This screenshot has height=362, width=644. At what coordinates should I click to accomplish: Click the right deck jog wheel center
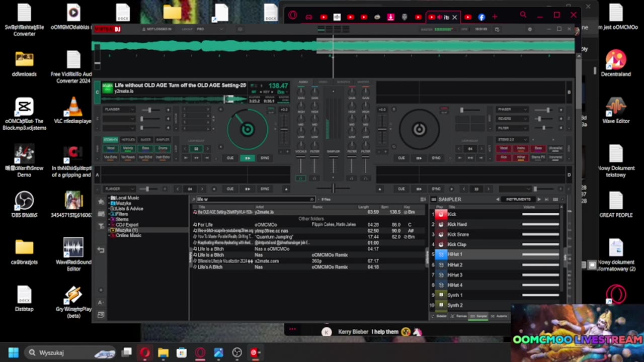(x=419, y=129)
